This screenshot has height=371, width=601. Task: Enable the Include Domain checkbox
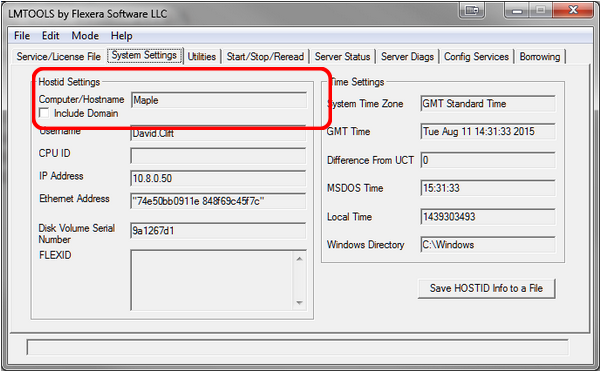point(44,113)
